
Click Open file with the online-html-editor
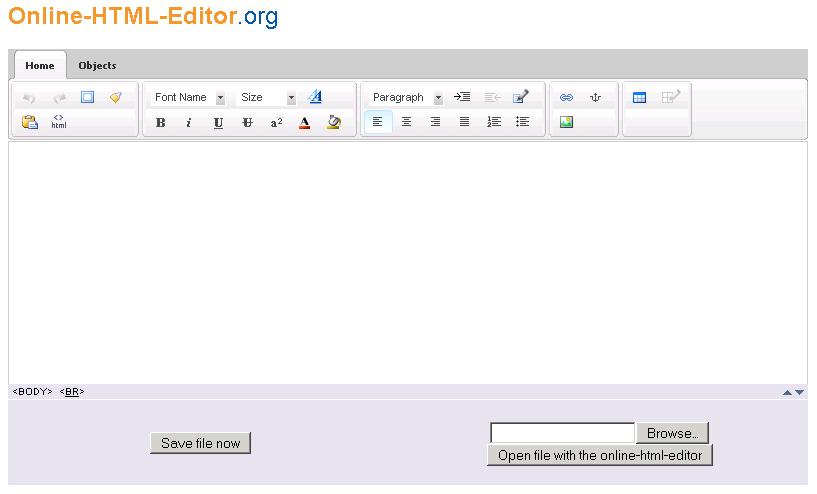click(600, 455)
